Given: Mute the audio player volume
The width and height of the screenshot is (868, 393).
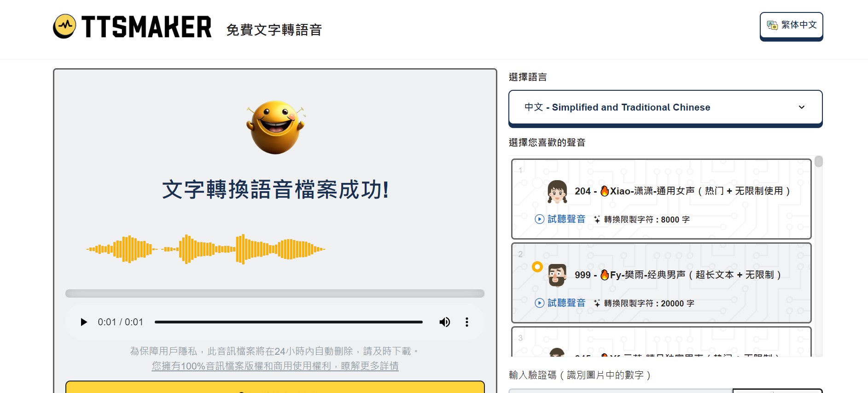Looking at the screenshot, I should (444, 322).
